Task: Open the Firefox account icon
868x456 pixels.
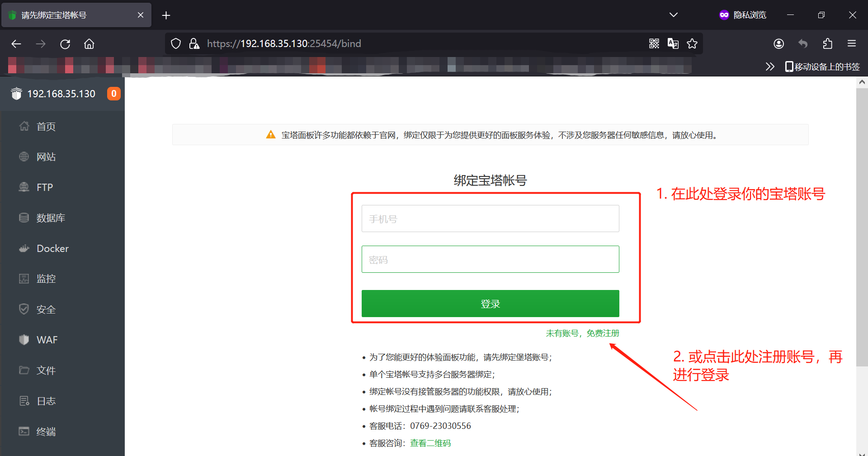Action: (x=778, y=43)
